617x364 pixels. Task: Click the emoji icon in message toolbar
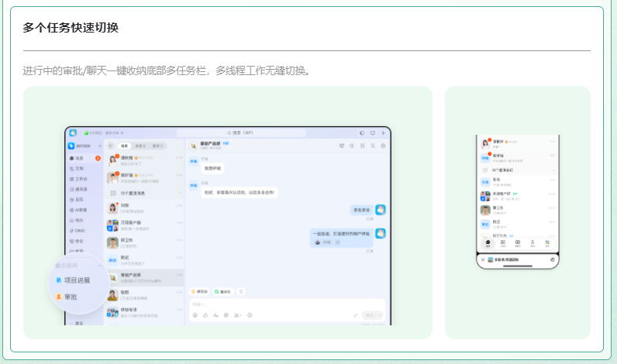pyautogui.click(x=194, y=315)
